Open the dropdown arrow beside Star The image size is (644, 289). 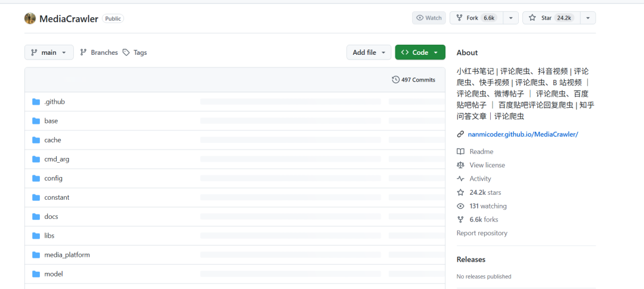pos(588,18)
